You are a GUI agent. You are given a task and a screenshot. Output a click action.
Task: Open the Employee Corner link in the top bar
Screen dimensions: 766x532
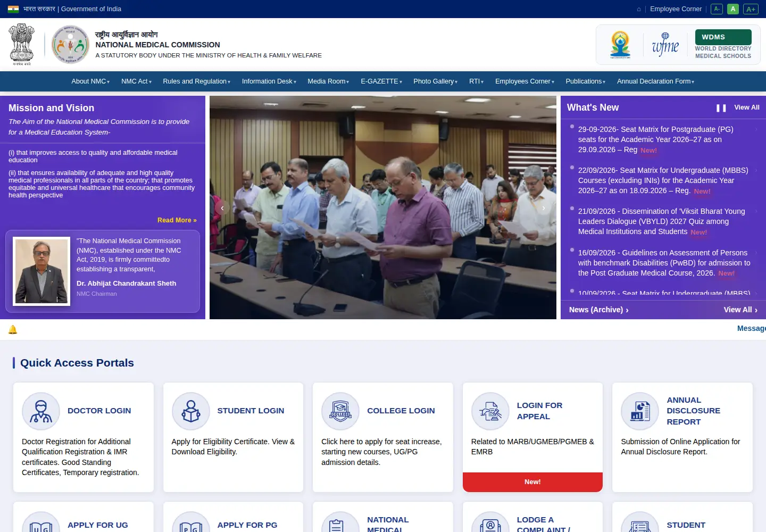tap(676, 9)
